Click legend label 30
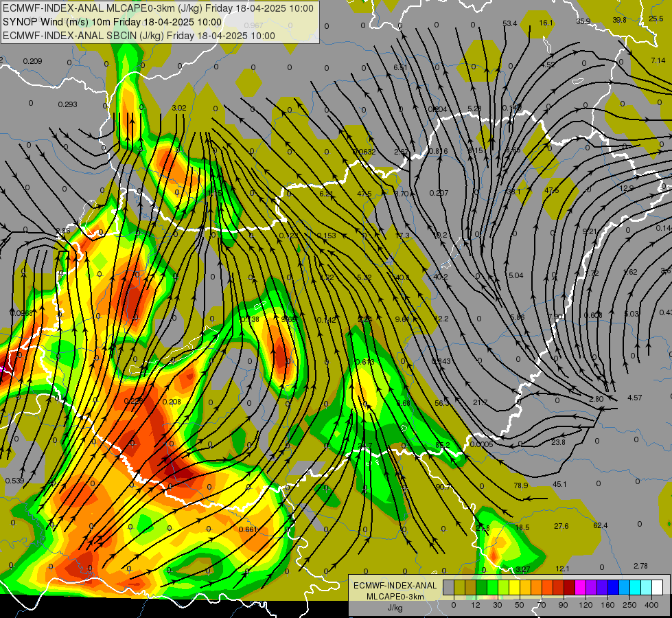 click(498, 605)
